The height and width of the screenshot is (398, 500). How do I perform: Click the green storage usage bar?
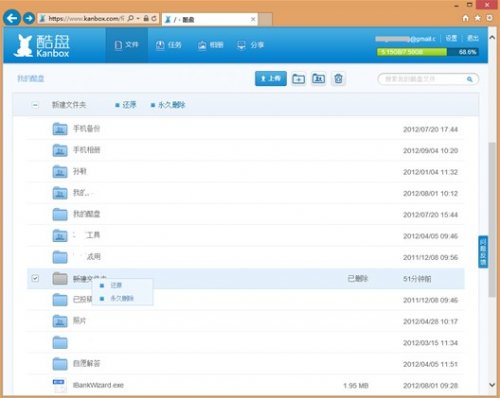pyautogui.click(x=412, y=52)
